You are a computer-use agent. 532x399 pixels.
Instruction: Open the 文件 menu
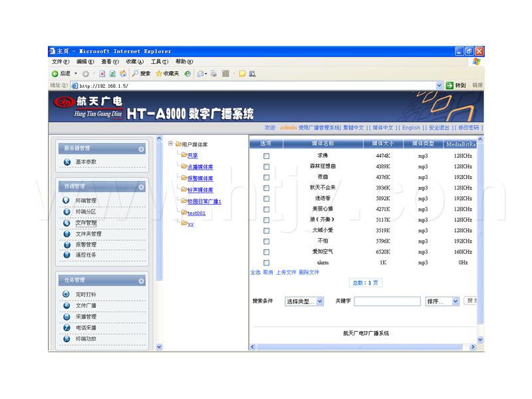pos(61,62)
